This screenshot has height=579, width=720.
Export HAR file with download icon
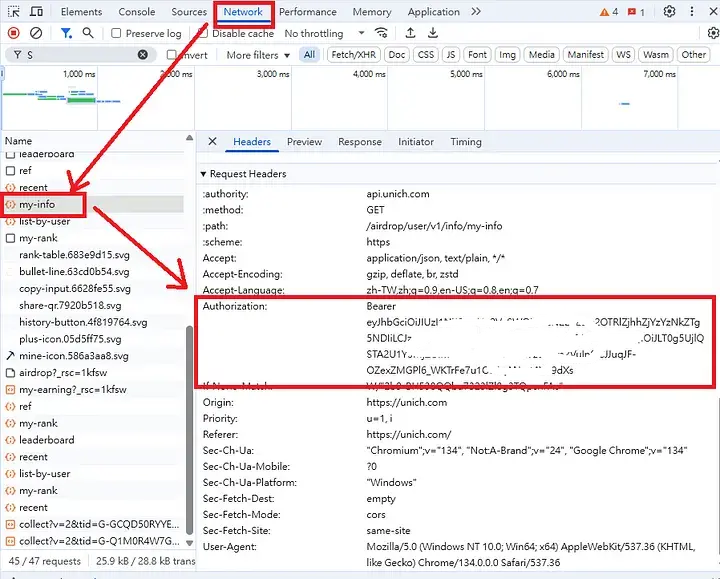(x=433, y=33)
